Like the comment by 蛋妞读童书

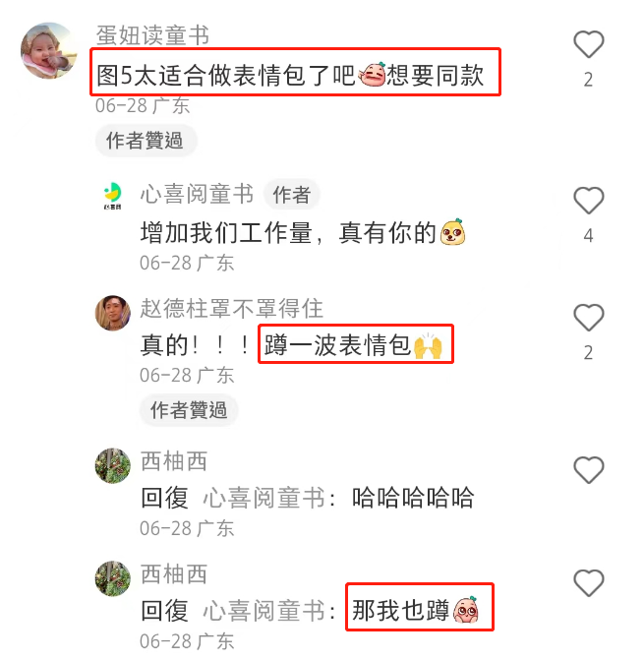click(589, 44)
